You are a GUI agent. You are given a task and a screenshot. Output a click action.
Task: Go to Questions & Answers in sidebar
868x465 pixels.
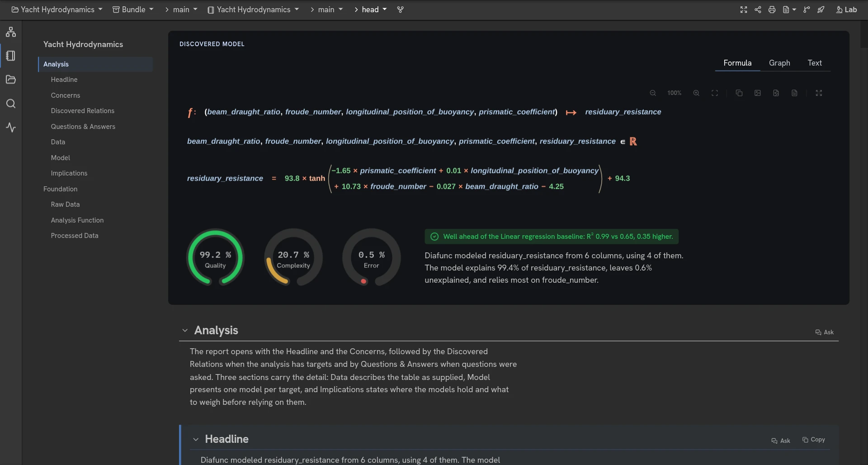(x=83, y=127)
